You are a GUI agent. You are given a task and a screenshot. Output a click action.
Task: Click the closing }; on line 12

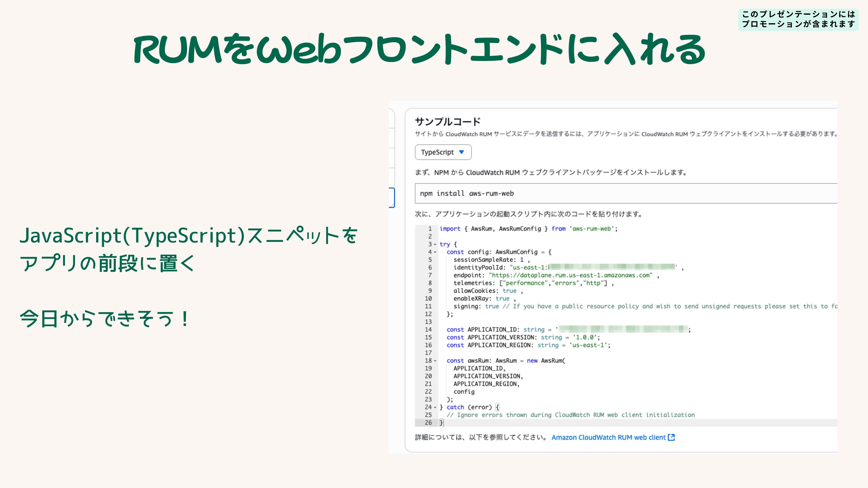(x=450, y=314)
